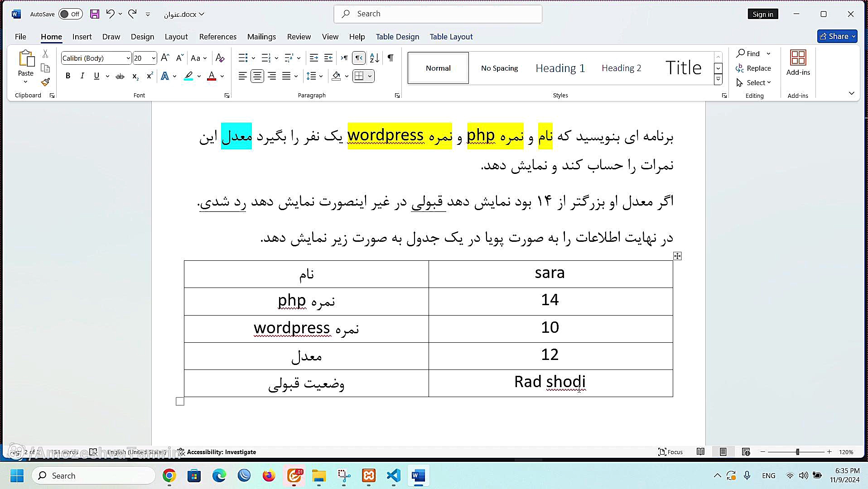The image size is (868, 489).
Task: Zoom in with the plus button
Action: coord(829,452)
